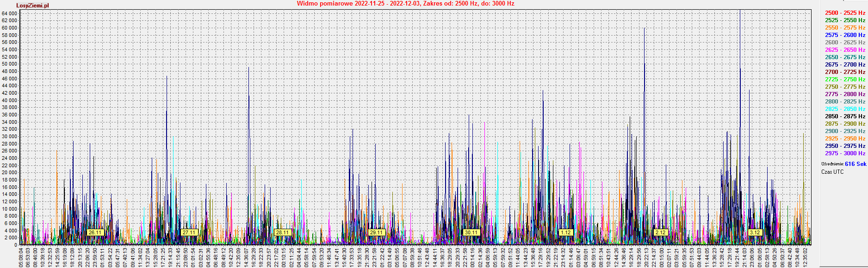Select the red 2500 - 2525 Hz legend entry
This screenshot has width=868, height=268.
(x=845, y=13)
